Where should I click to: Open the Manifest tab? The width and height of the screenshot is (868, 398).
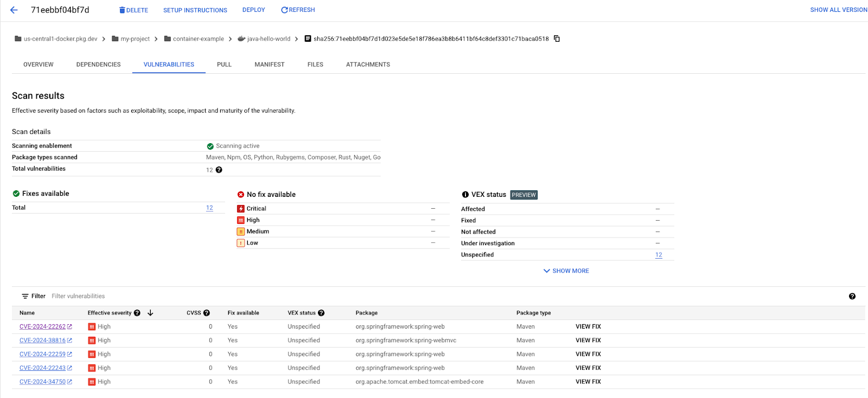pos(269,65)
